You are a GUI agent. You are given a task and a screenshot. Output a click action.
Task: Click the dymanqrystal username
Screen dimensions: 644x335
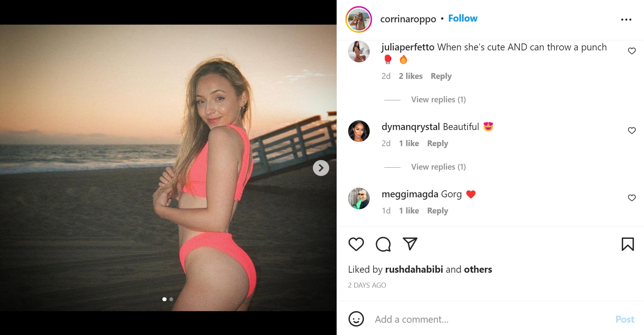click(410, 127)
